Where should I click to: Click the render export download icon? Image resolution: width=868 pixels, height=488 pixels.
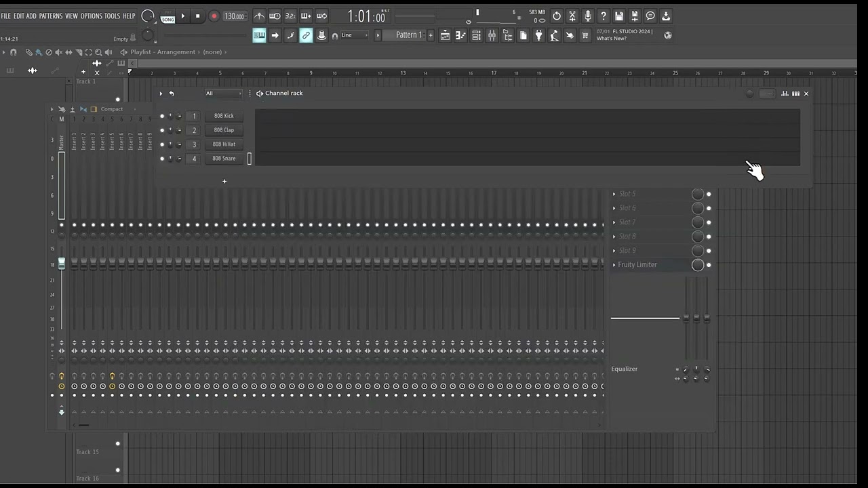click(x=666, y=16)
